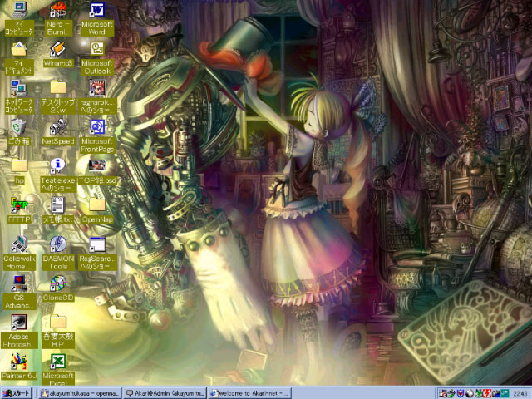This screenshot has width=532, height=399.
Task: Launch Microsoft Word from the desktop
Action: click(x=96, y=11)
